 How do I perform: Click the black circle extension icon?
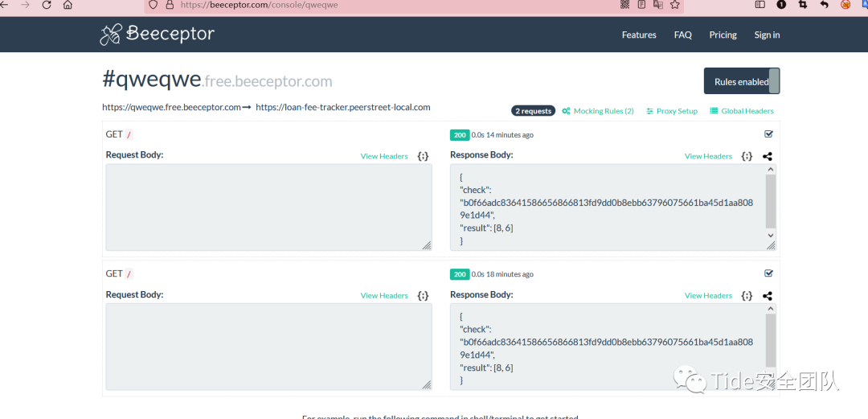tap(781, 5)
